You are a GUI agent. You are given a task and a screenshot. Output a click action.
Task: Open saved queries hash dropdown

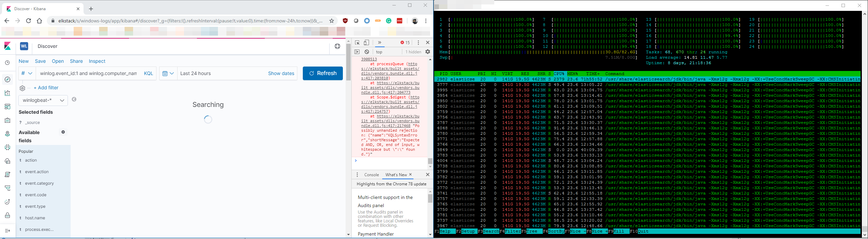pyautogui.click(x=27, y=73)
